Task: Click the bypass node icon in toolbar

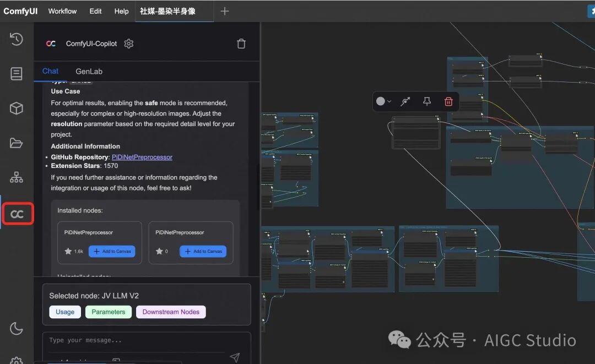Action: (405, 101)
